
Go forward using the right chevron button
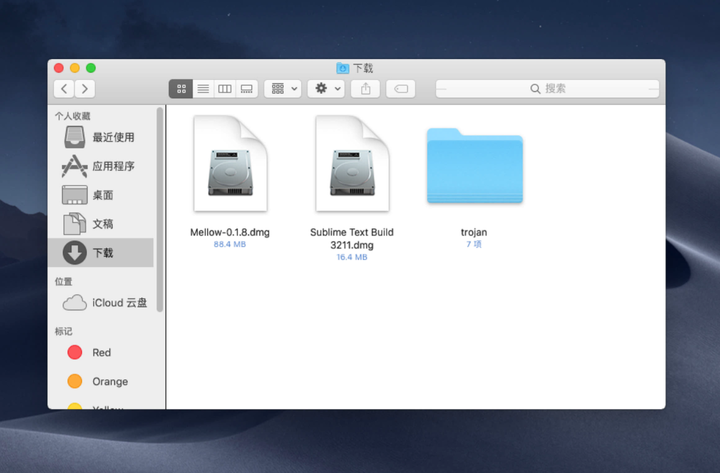pyautogui.click(x=85, y=89)
